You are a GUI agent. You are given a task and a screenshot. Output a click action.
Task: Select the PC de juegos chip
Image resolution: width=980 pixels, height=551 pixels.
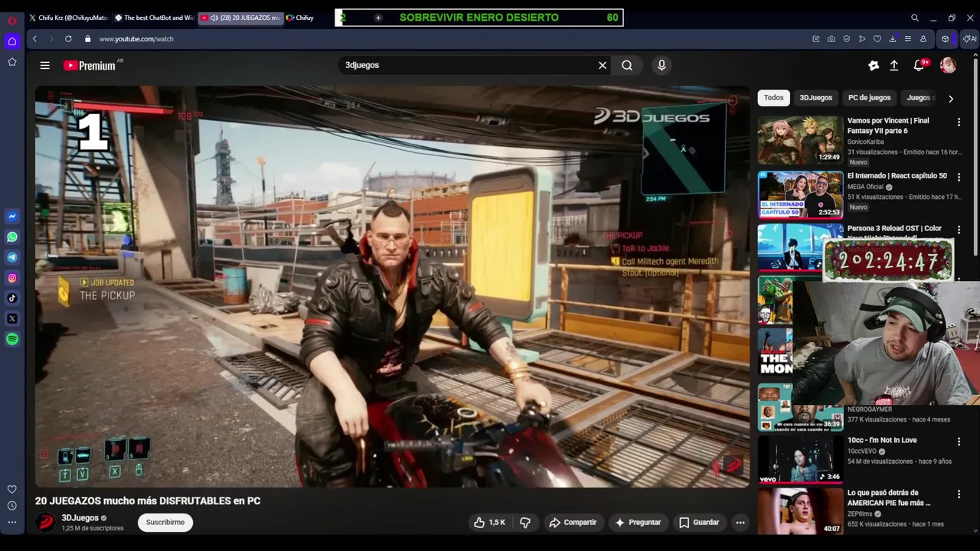click(869, 98)
